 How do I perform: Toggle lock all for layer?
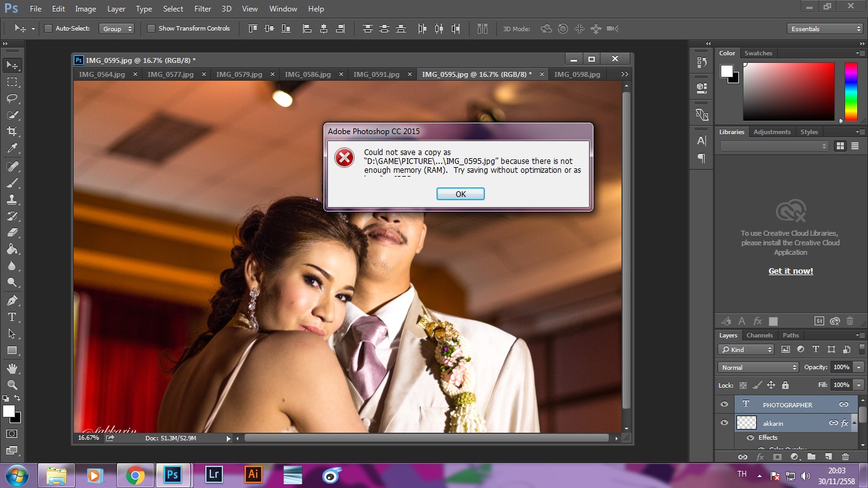(x=785, y=385)
